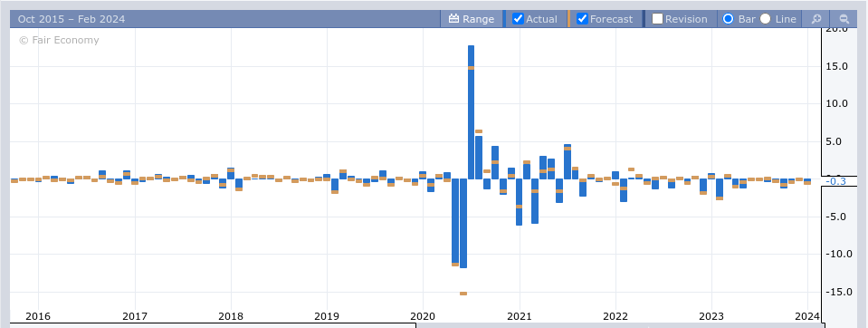Click the 2023 label on the time axis
Viewport: 868px width, 328px height.
point(711,316)
